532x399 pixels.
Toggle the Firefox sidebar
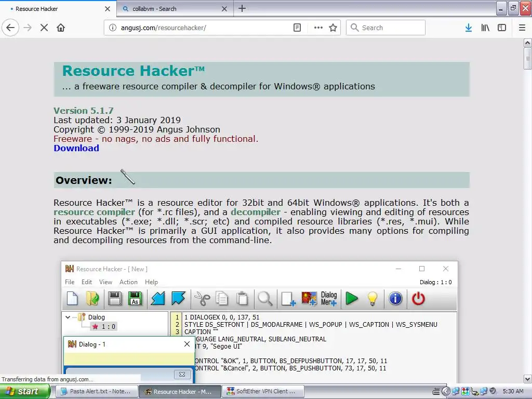502,28
